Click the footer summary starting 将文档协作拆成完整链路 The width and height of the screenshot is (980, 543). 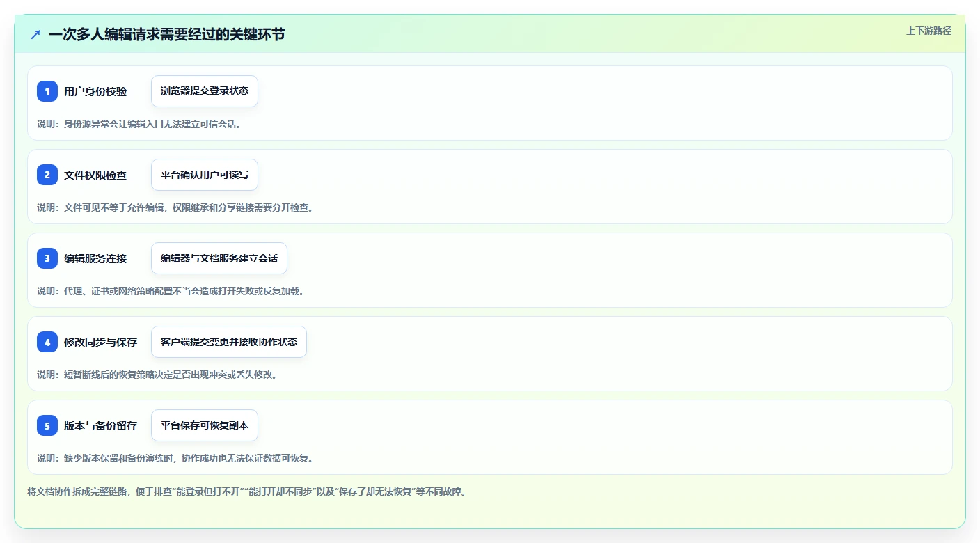[246, 491]
